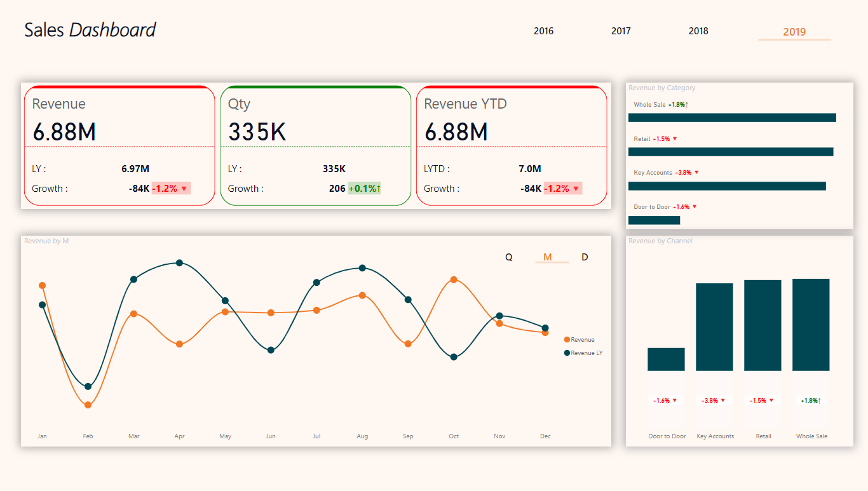Switch to the 2017 year tab
Viewport: 868px width, 491px height.
(621, 31)
